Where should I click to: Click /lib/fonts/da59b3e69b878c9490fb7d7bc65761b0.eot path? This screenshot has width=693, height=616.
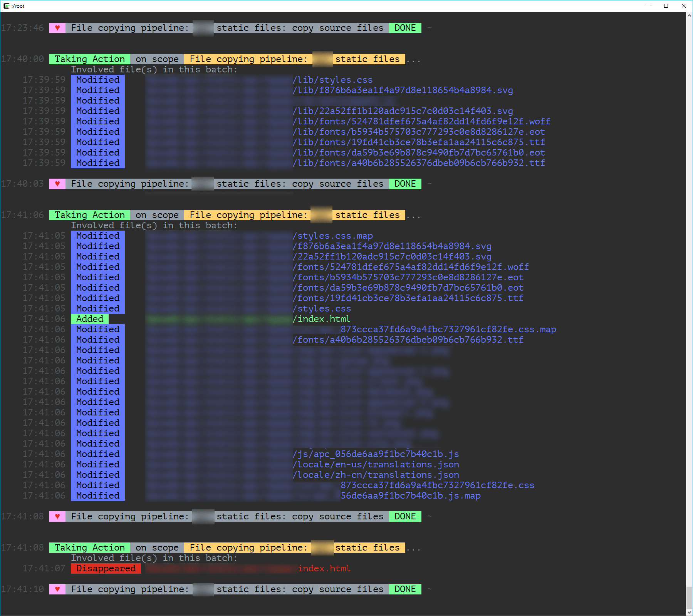click(419, 152)
